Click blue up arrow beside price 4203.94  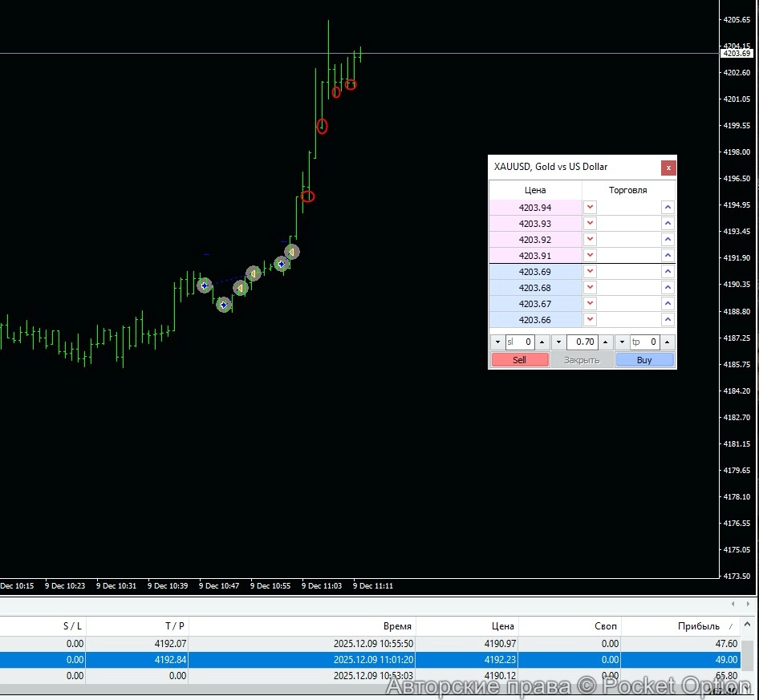tap(668, 208)
